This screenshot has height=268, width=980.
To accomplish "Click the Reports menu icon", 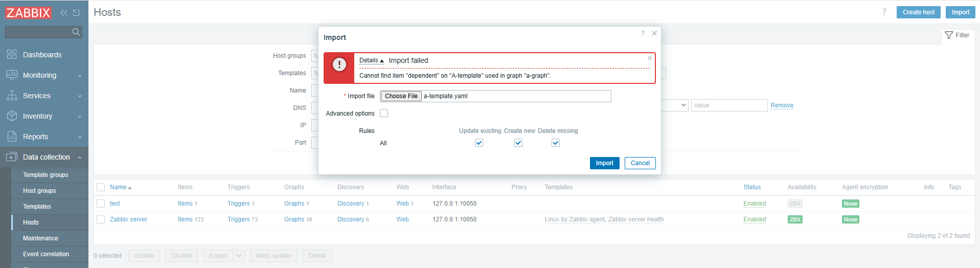I will point(12,136).
